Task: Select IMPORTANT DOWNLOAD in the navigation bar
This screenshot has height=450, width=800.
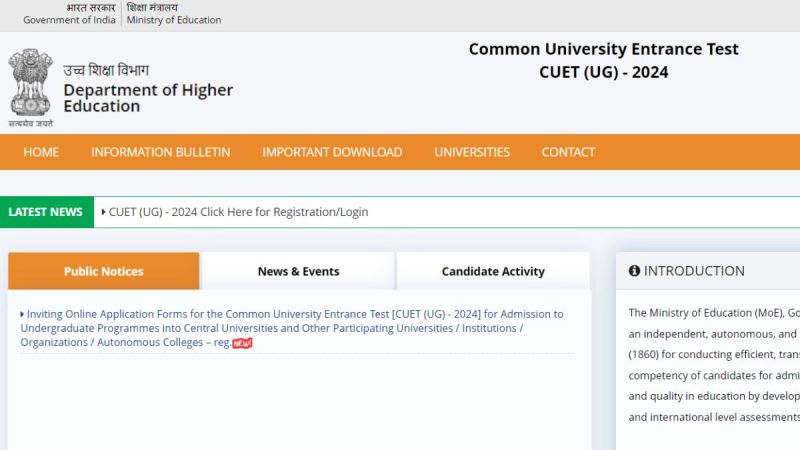Action: pyautogui.click(x=332, y=152)
